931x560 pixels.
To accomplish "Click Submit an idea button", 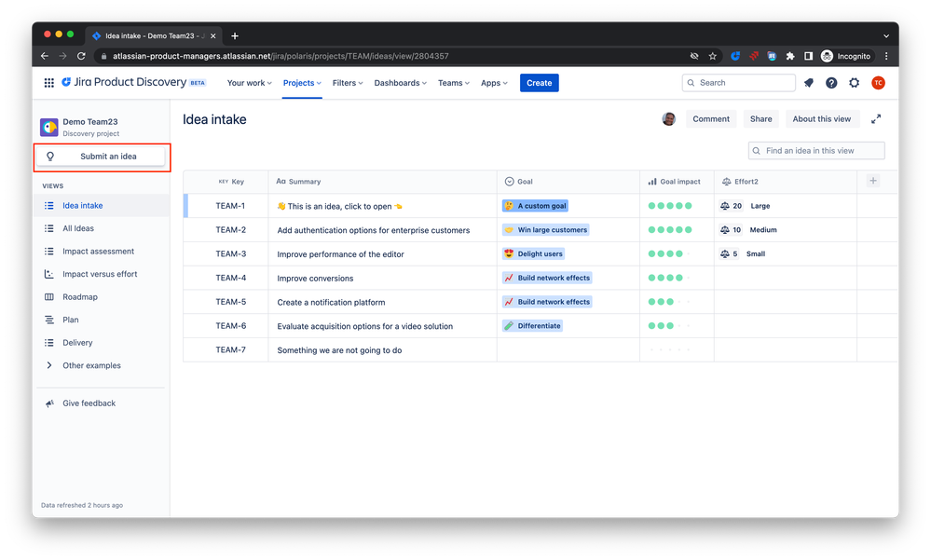I will tap(101, 157).
